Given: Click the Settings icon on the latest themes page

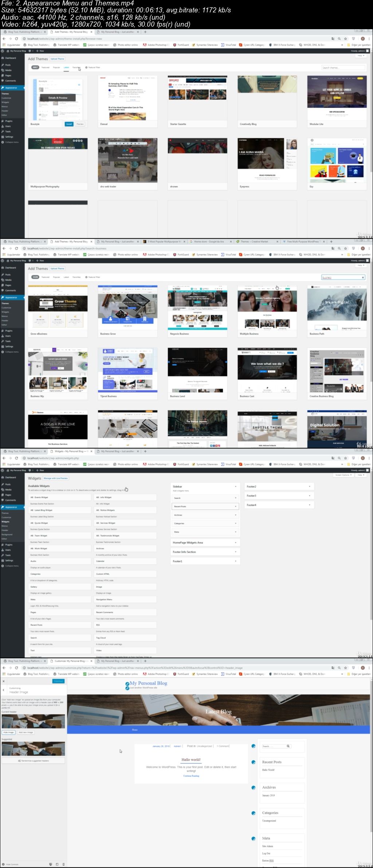Looking at the screenshot, I should tap(3, 137).
